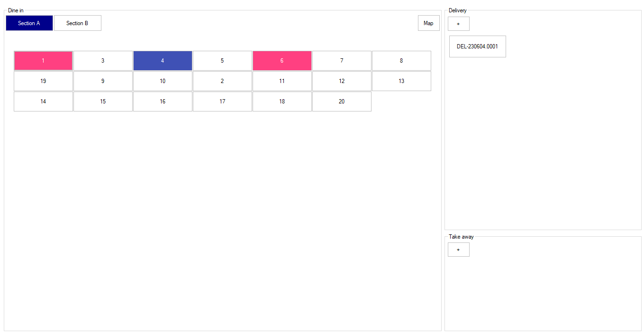Choose table 17
The image size is (644, 334).
(222, 102)
